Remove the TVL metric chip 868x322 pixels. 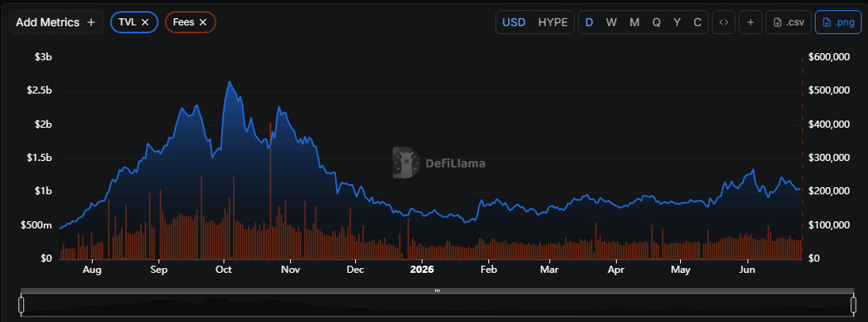[145, 22]
